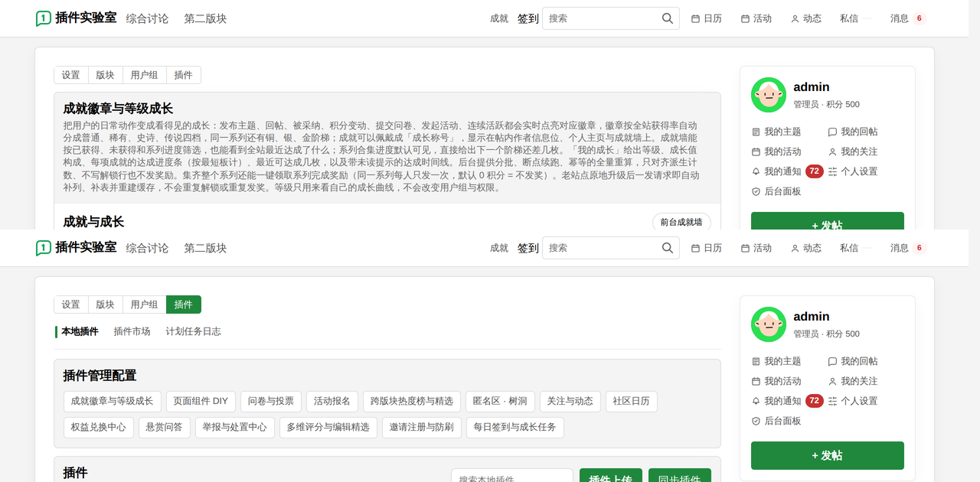Image resolution: width=980 pixels, height=482 pixels.
Task: Open 我的通知 bell in the lower admin card
Action: [756, 401]
